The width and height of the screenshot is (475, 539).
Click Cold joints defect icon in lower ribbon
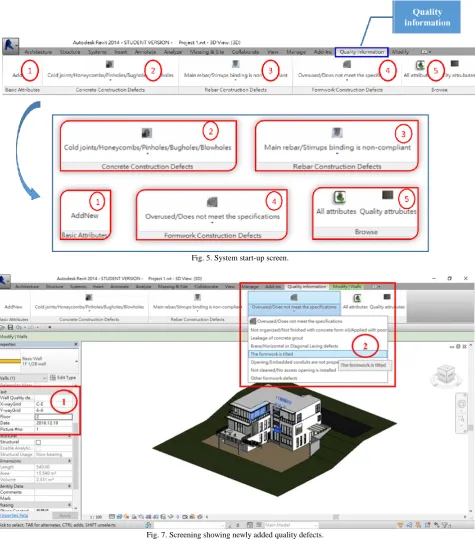click(89, 297)
